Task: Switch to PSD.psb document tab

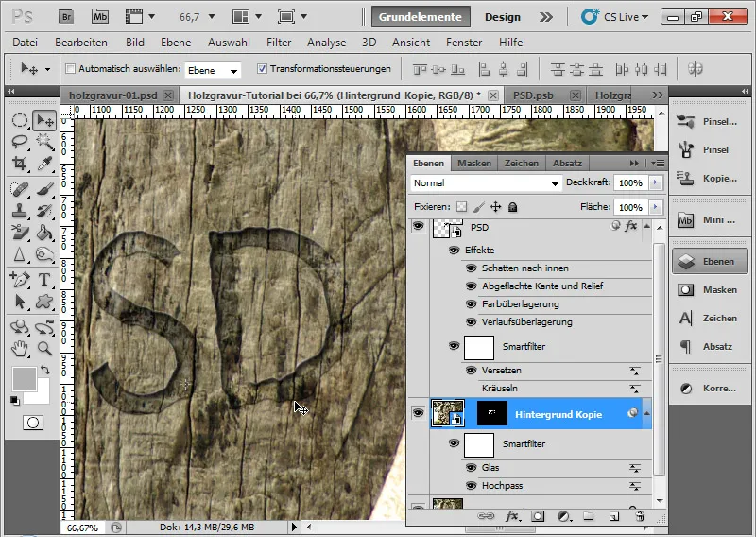Action: click(533, 95)
